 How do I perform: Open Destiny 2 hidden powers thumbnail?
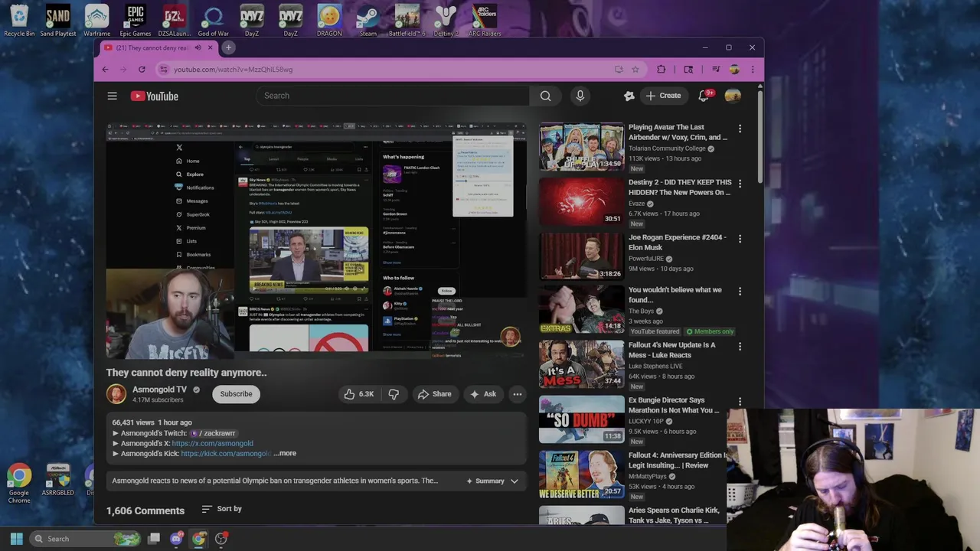[581, 202]
